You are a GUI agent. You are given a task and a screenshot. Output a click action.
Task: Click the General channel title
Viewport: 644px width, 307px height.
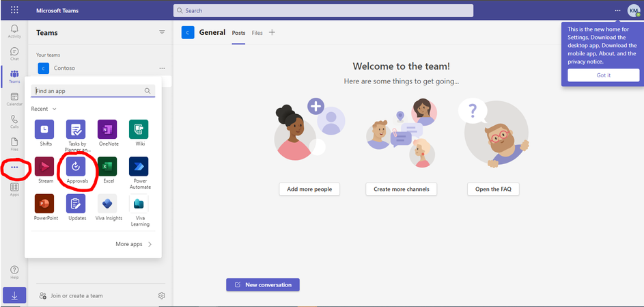click(212, 32)
